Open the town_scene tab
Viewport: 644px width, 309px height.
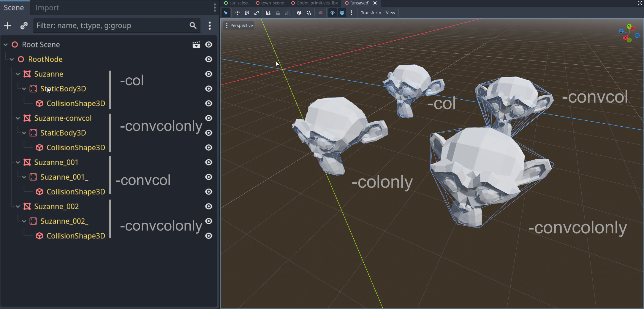coord(270,3)
